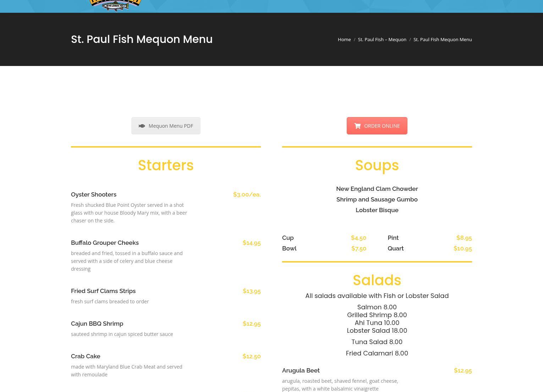
Task: Select Buffalo Grouper Cheeks item title
Action: [105, 243]
